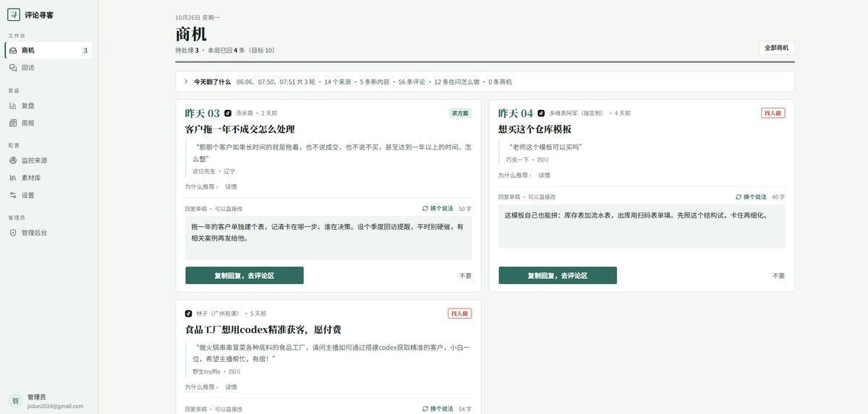
Task: Click the 商机 inbox tray icon
Action: [x=13, y=51]
